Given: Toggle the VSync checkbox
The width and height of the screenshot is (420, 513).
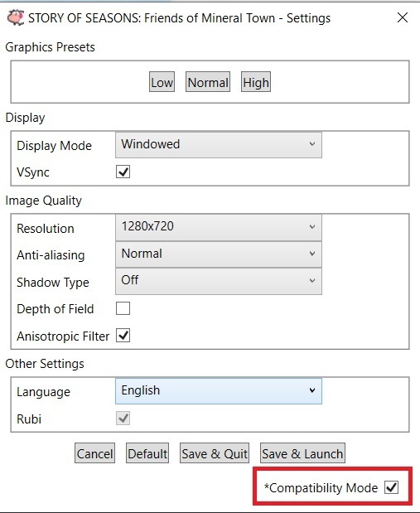Looking at the screenshot, I should (123, 172).
